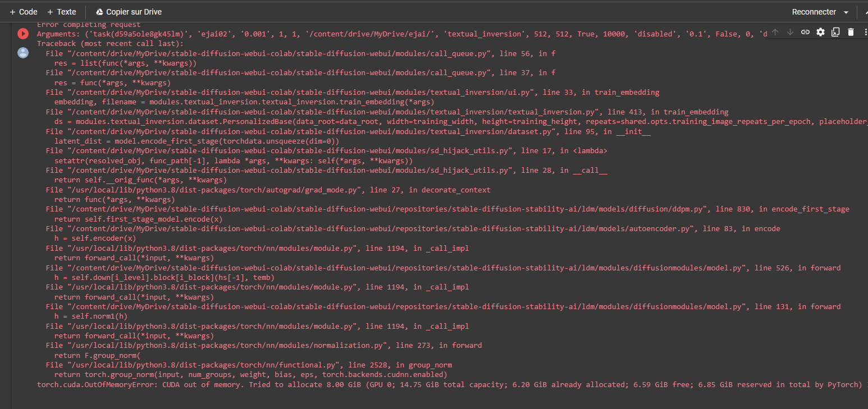This screenshot has width=868, height=409.
Task: Reconnect the runtime using Reconnecter
Action: coord(813,11)
